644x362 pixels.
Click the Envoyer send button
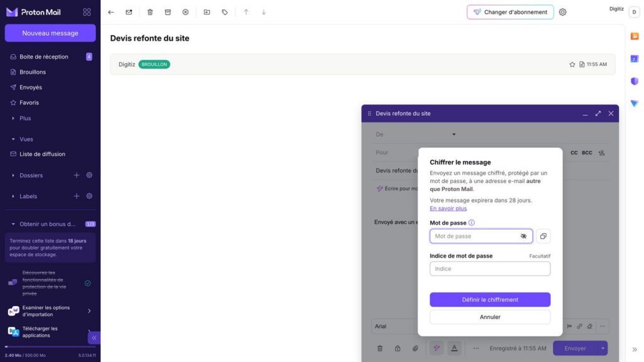[575, 348]
